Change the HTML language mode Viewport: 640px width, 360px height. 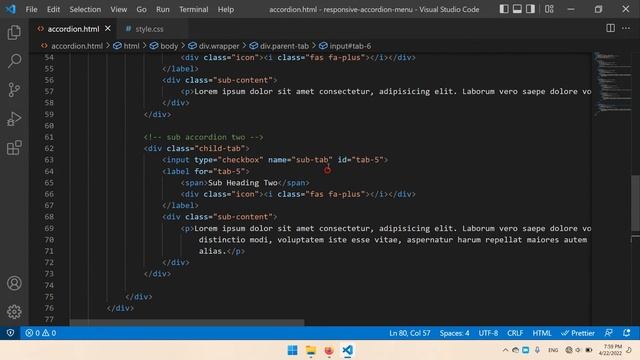(542, 333)
